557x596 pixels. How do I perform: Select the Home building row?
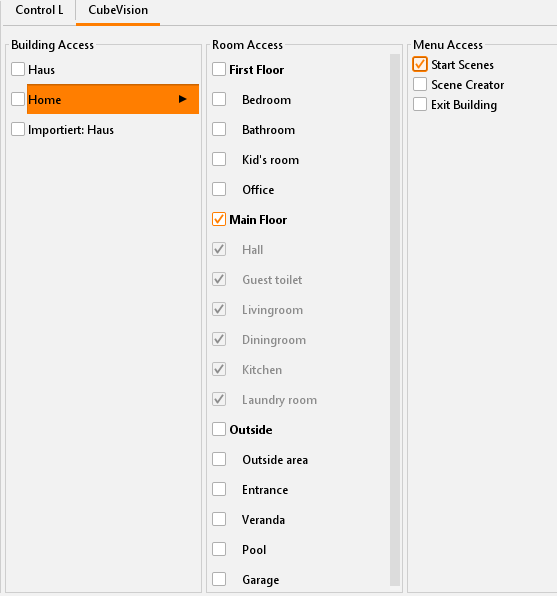113,99
